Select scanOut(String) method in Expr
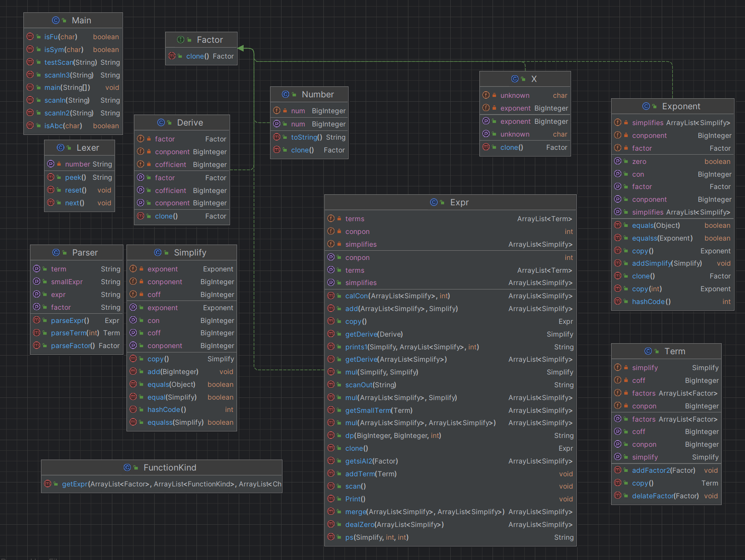Screen dimensions: 745x560 pyautogui.click(x=371, y=385)
